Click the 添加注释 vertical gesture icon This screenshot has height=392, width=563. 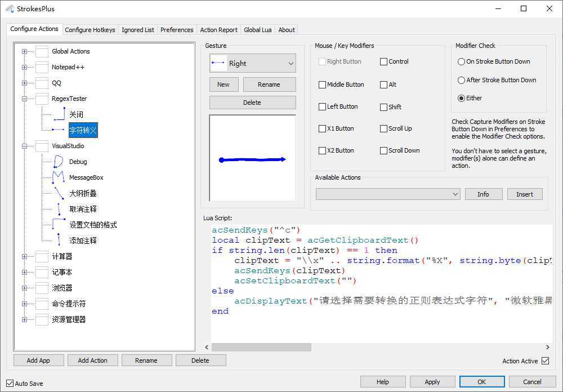tap(59, 240)
